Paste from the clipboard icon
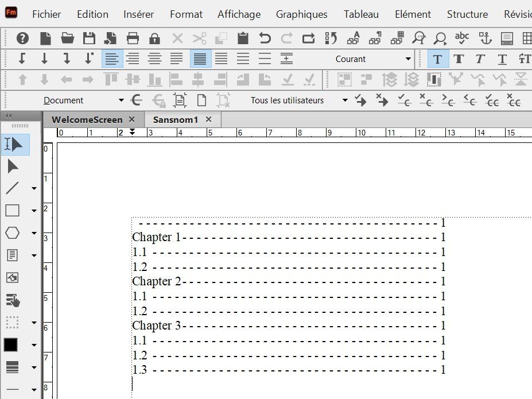 click(243, 38)
